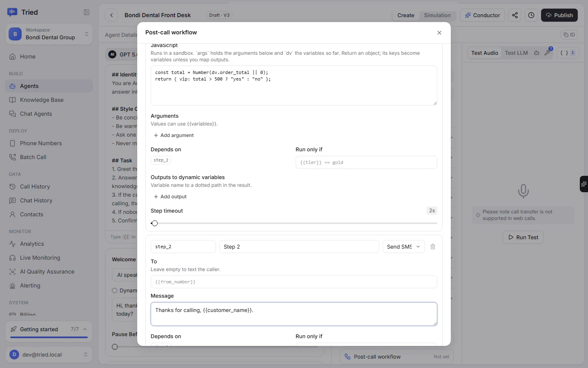Open the dev@tried.local account menu
This screenshot has height=368, width=588.
[x=49, y=355]
